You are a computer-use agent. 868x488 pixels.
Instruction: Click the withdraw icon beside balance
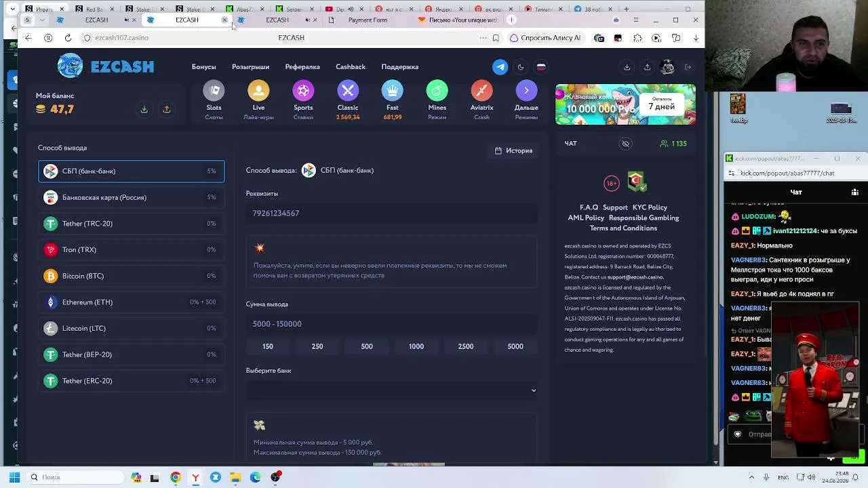click(167, 110)
